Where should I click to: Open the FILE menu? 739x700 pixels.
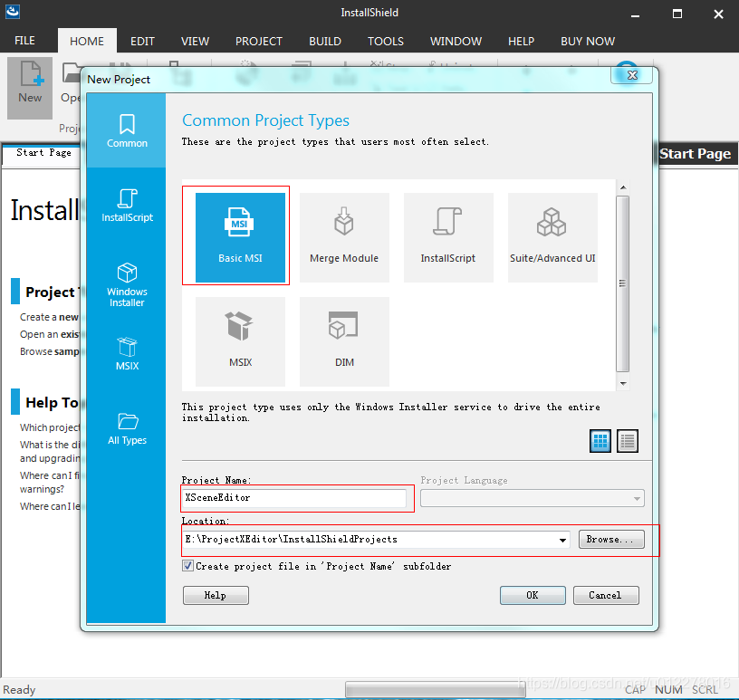(24, 41)
